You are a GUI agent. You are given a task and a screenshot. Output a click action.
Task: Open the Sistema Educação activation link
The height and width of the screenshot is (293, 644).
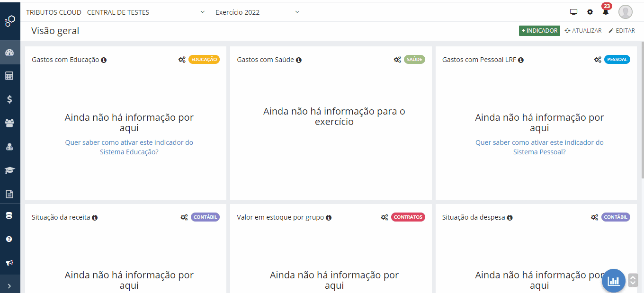pyautogui.click(x=129, y=147)
